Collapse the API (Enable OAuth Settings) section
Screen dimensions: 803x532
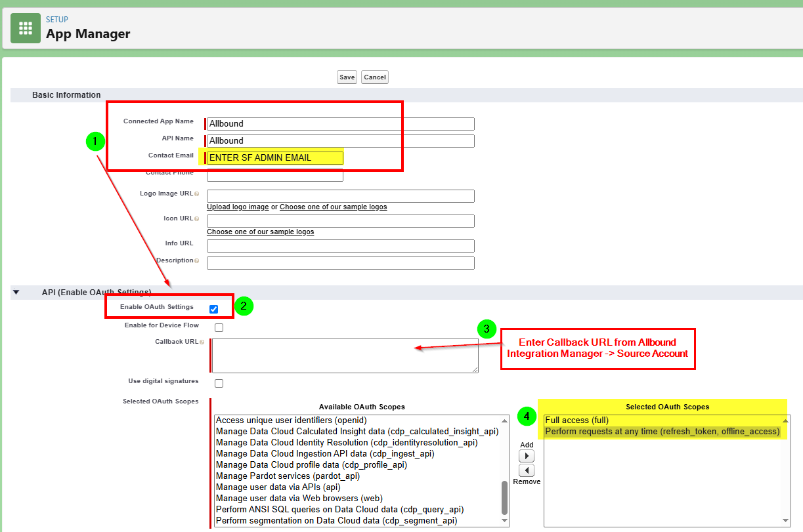tap(16, 293)
